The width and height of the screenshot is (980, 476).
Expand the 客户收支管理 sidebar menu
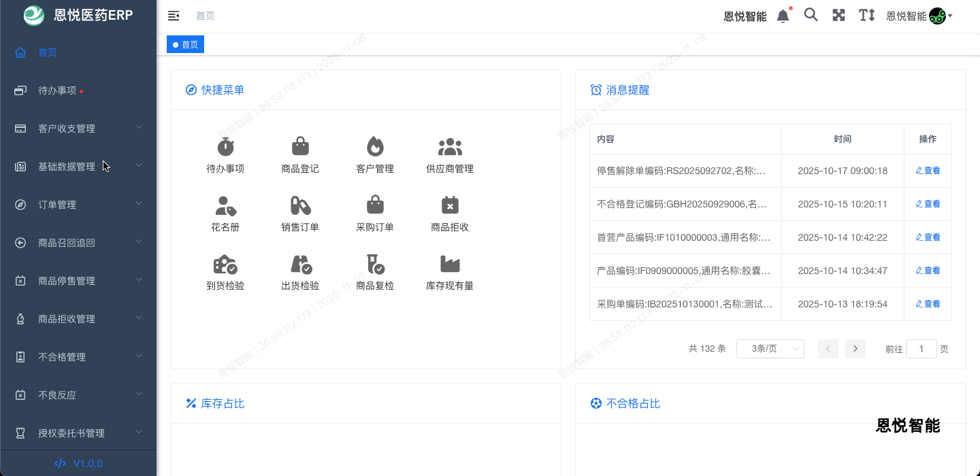click(x=78, y=129)
